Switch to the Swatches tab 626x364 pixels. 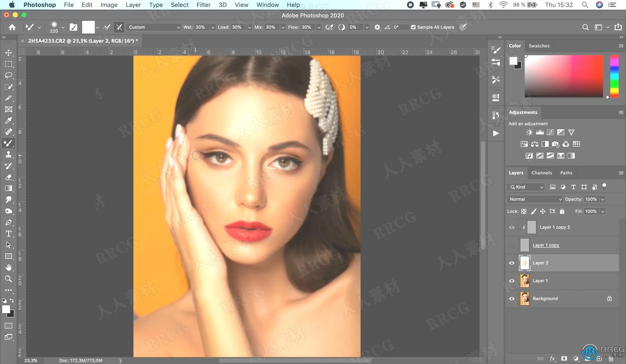pyautogui.click(x=539, y=46)
